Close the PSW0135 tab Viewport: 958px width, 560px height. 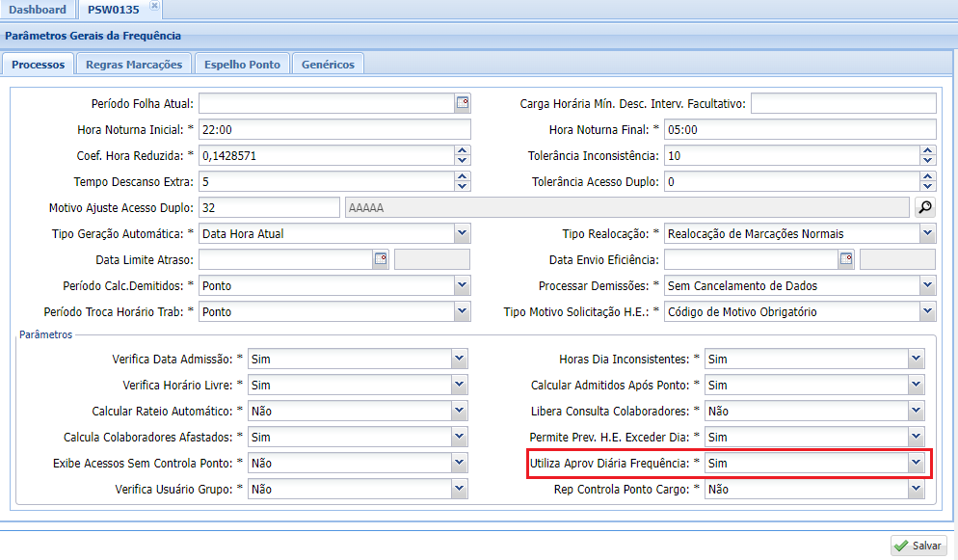click(x=154, y=6)
